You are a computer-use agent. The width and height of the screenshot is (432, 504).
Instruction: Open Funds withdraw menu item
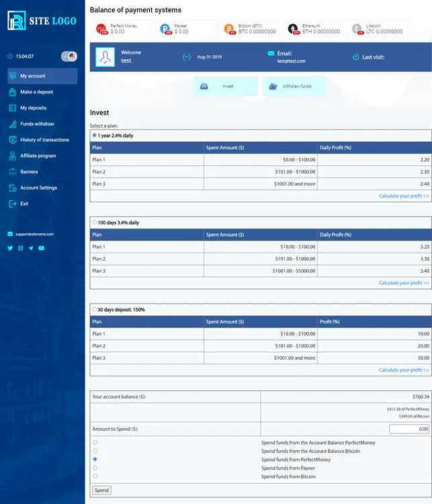42,124
